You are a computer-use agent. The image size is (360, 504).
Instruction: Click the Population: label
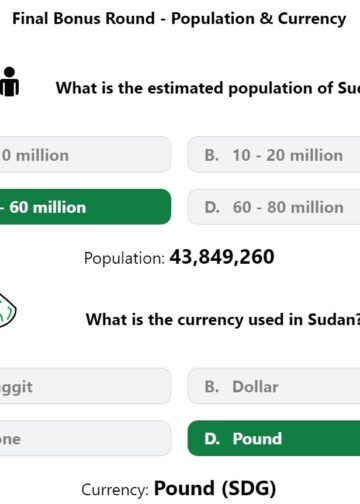click(x=124, y=258)
